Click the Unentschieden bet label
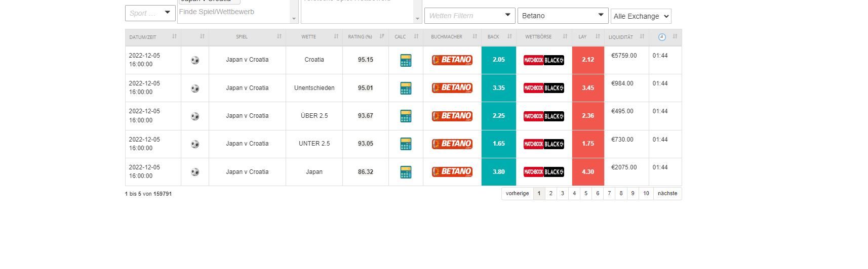The image size is (868, 269). tap(314, 88)
